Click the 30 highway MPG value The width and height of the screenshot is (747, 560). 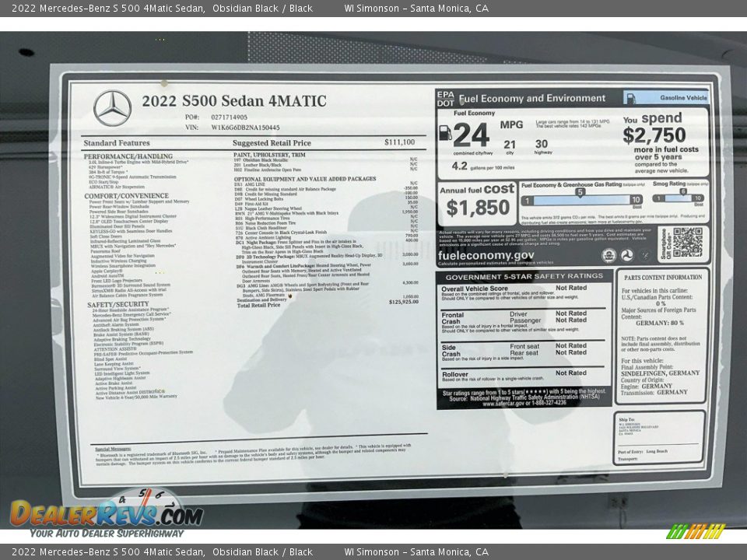click(542, 144)
